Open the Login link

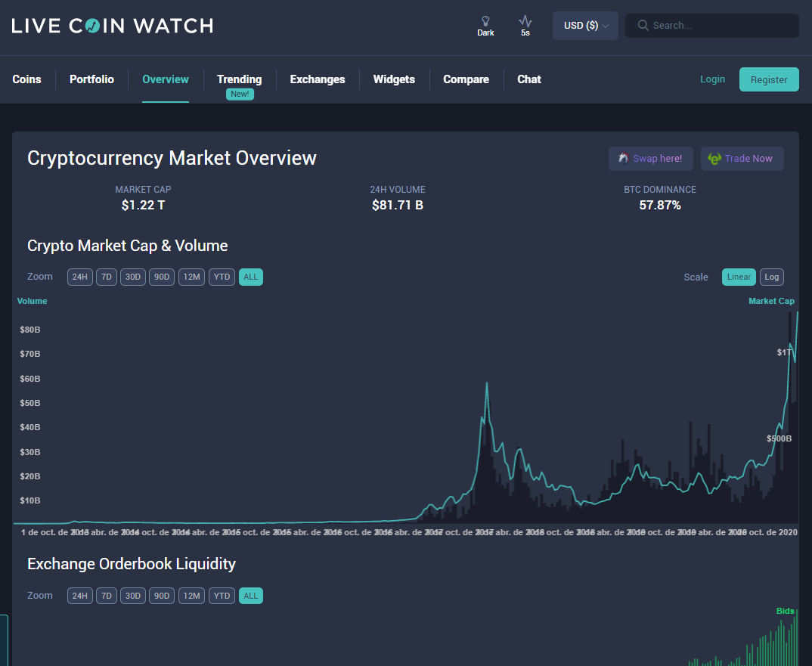[712, 79]
